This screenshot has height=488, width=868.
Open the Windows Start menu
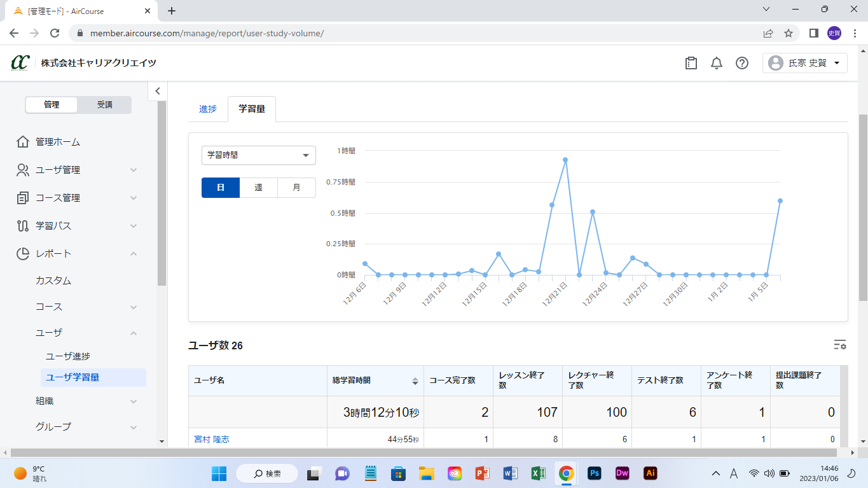[219, 473]
